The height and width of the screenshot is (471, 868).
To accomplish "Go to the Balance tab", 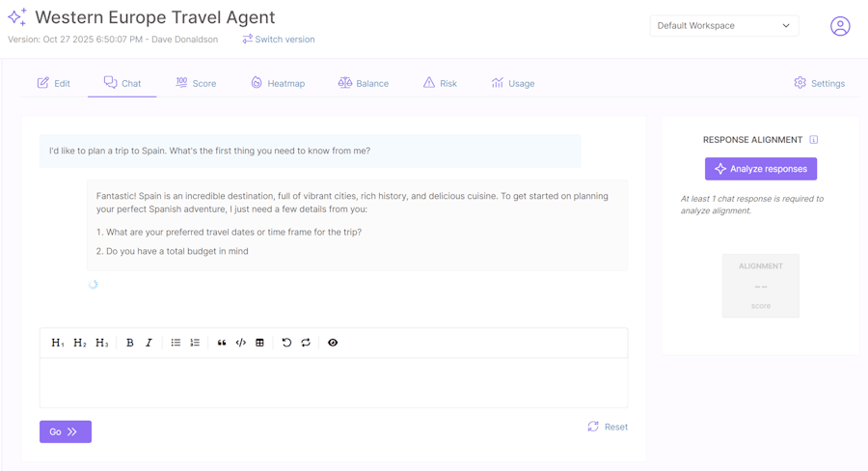I will [x=364, y=84].
